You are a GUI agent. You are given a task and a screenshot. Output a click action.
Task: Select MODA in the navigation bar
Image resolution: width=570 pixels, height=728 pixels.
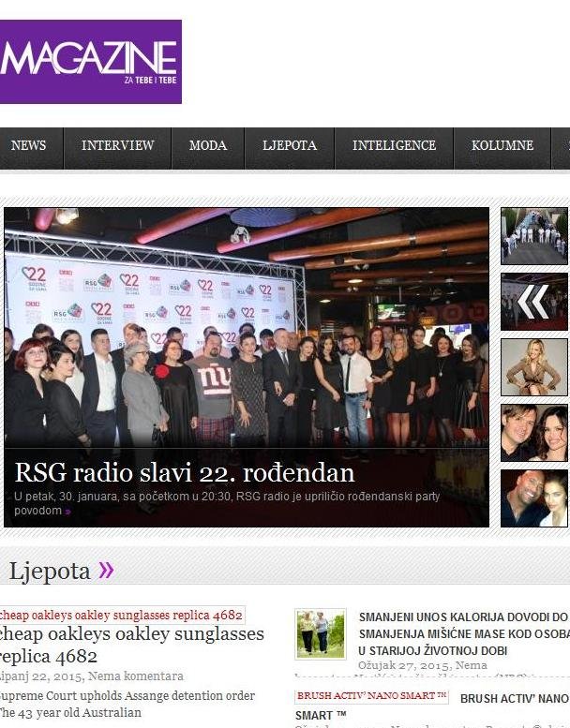coord(208,145)
